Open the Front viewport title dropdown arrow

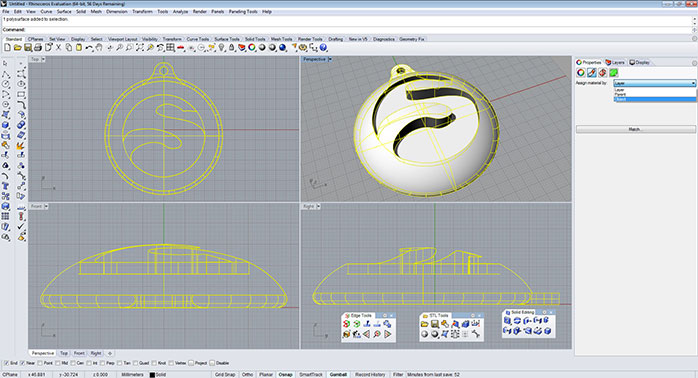click(x=46, y=207)
